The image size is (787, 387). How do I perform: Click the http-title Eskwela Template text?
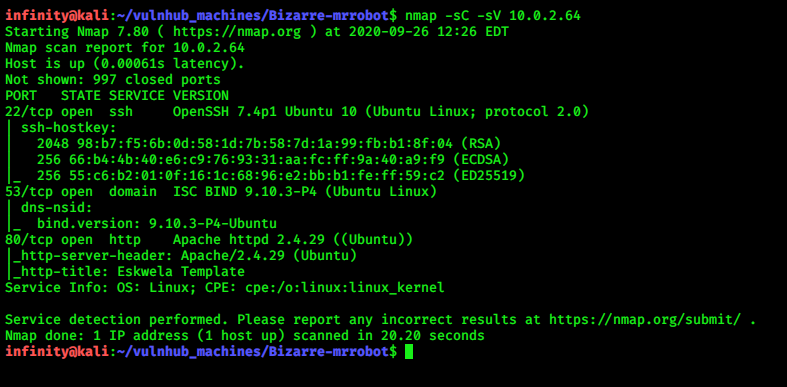click(129, 272)
